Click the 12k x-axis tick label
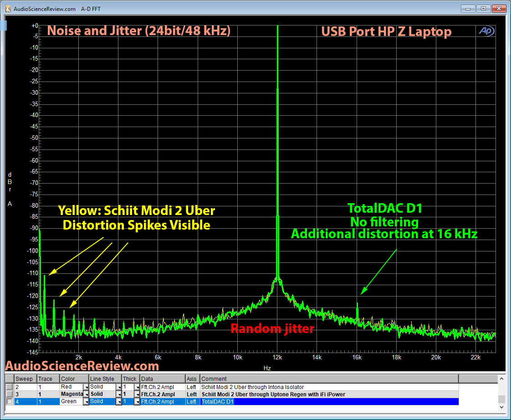Screen dimensions: 511x420 [277, 358]
